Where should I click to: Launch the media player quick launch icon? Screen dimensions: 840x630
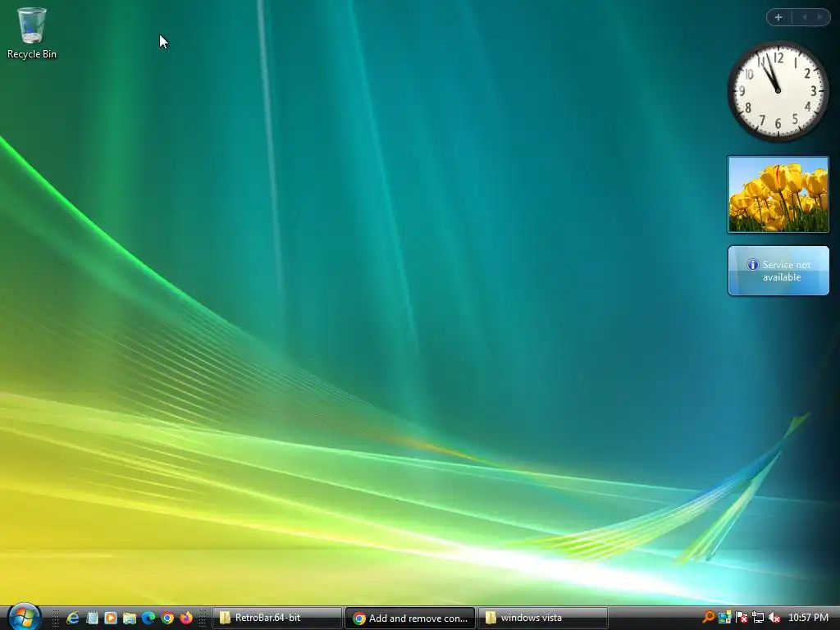pyautogui.click(x=111, y=618)
